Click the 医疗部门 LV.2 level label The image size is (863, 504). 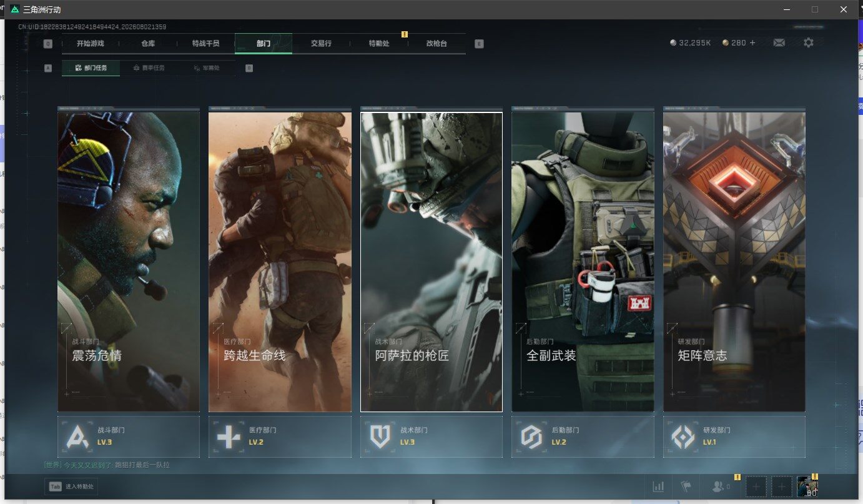256,442
